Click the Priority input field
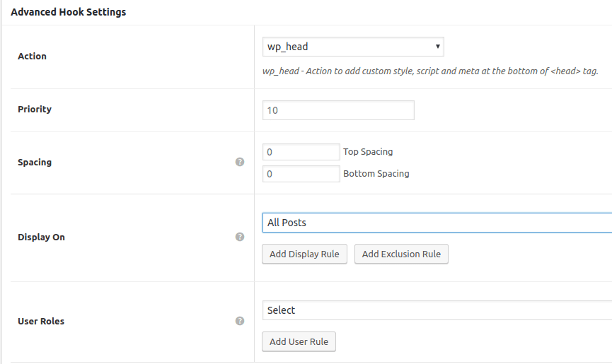612x364 pixels. 338,110
